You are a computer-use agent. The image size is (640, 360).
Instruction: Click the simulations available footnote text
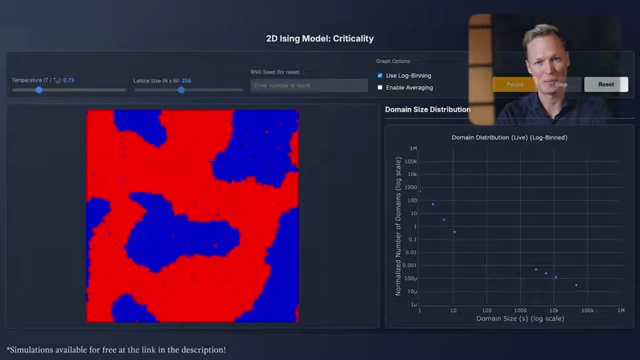tap(116, 350)
